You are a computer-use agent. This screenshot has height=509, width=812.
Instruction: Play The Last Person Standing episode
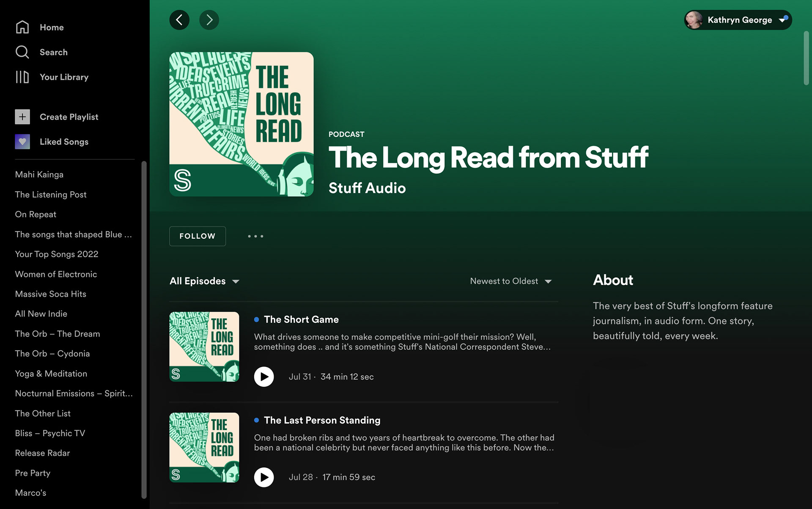264,477
